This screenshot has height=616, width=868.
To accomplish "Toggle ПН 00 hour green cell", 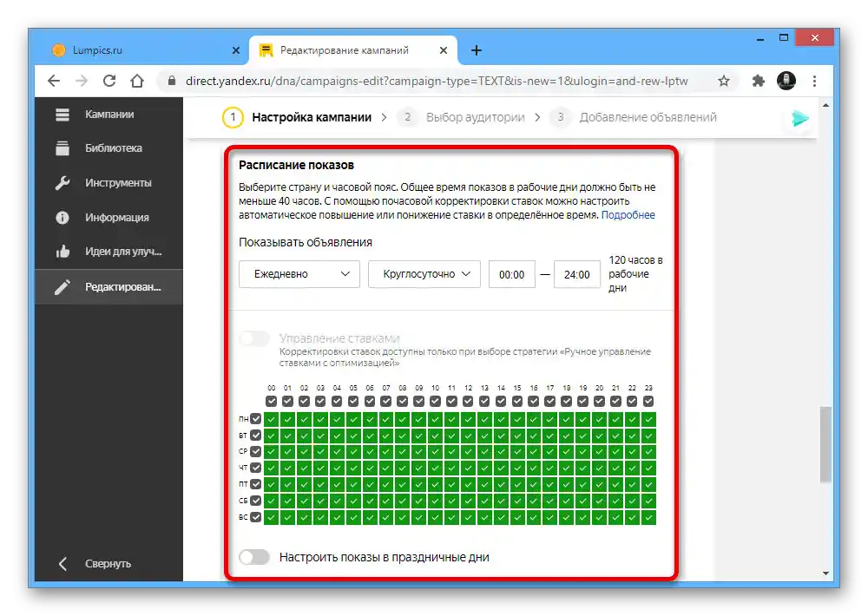I will point(271,420).
